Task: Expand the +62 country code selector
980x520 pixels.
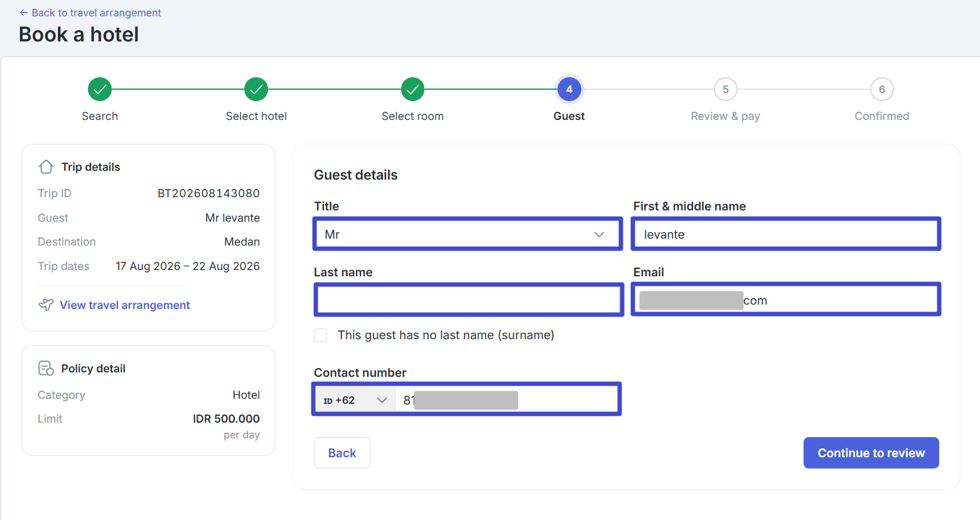Action: click(355, 400)
